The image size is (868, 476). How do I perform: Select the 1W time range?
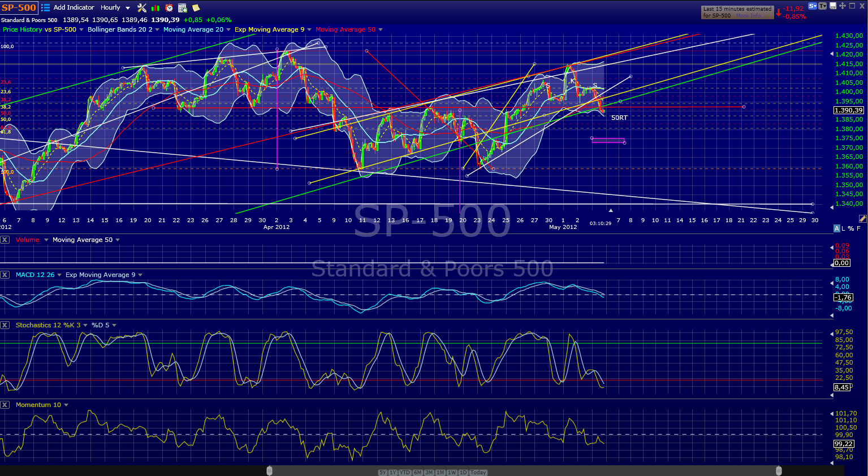pos(452,473)
